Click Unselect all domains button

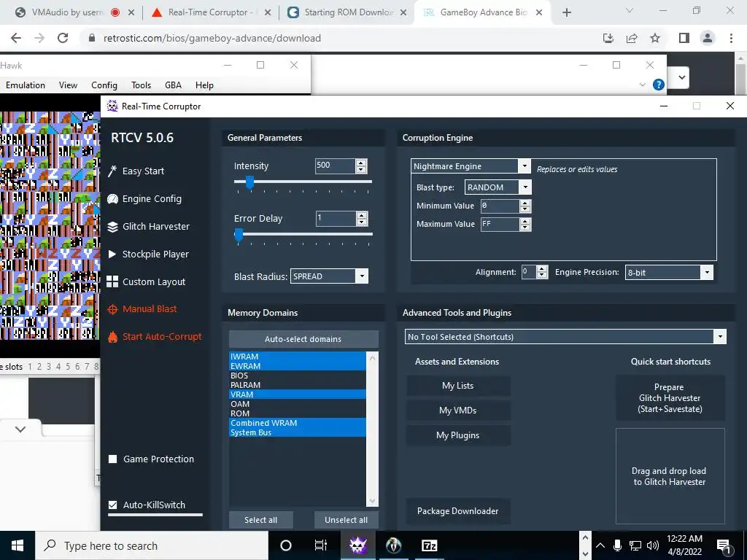click(x=346, y=520)
